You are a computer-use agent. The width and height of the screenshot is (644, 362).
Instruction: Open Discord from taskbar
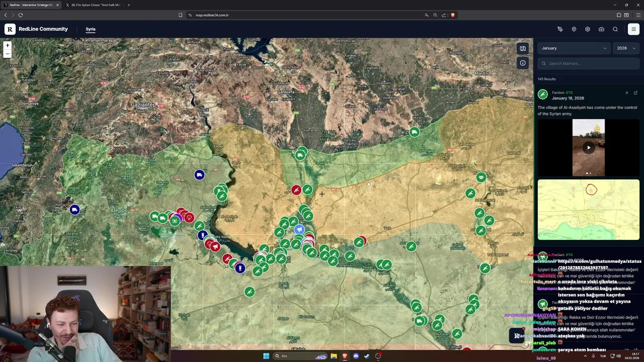pyautogui.click(x=356, y=356)
